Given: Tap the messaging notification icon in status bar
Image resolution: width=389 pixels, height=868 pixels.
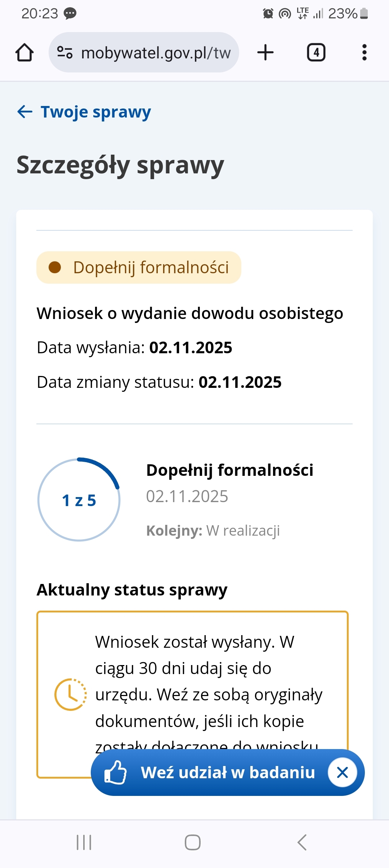Looking at the screenshot, I should coord(70,14).
